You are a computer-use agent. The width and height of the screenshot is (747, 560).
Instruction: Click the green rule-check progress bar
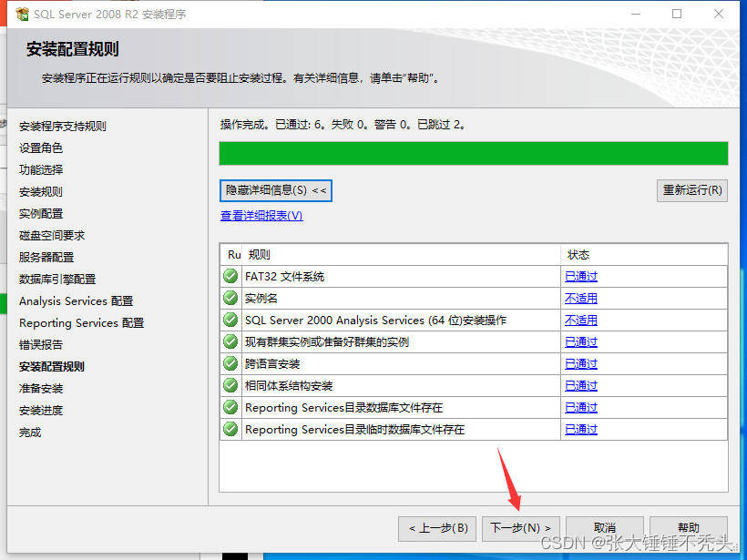point(474,153)
